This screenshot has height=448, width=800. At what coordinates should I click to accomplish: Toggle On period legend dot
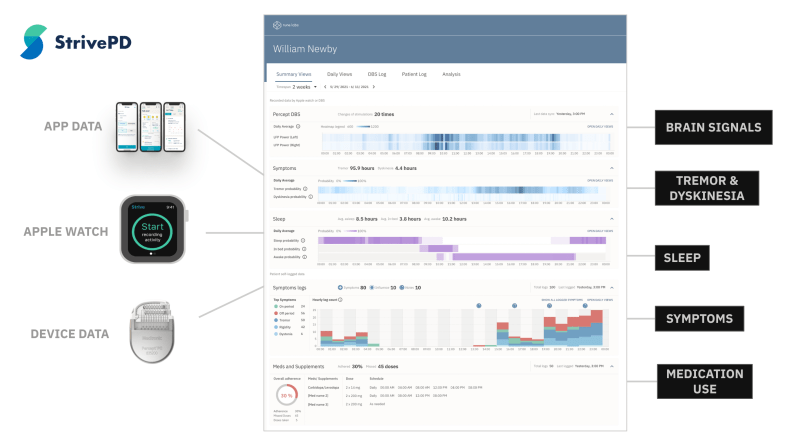[x=276, y=307]
